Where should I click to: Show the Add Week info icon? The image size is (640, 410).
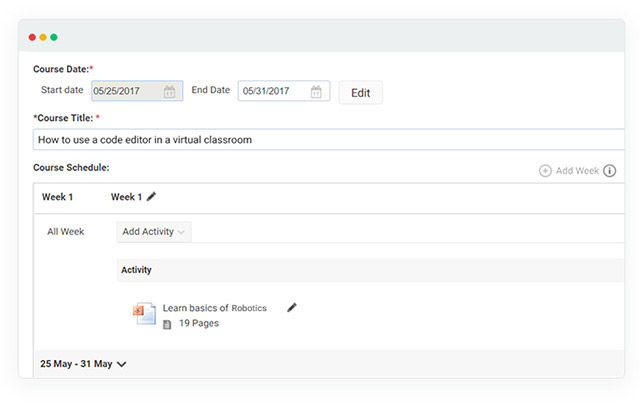click(x=609, y=171)
